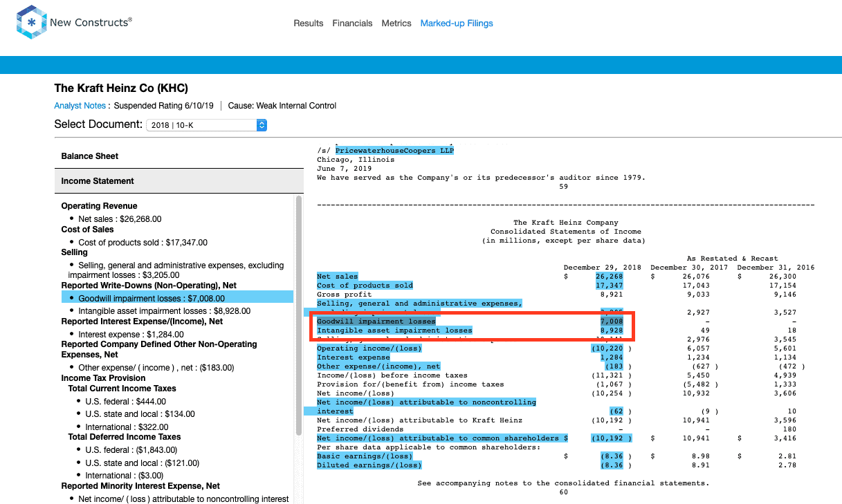Select deferred International : ($3.00) item
This screenshot has height=504, width=842.
point(125,476)
